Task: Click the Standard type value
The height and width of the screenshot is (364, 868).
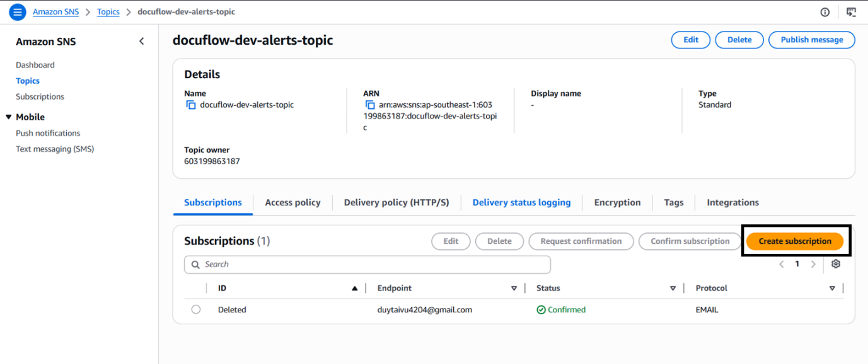Action: coord(715,105)
